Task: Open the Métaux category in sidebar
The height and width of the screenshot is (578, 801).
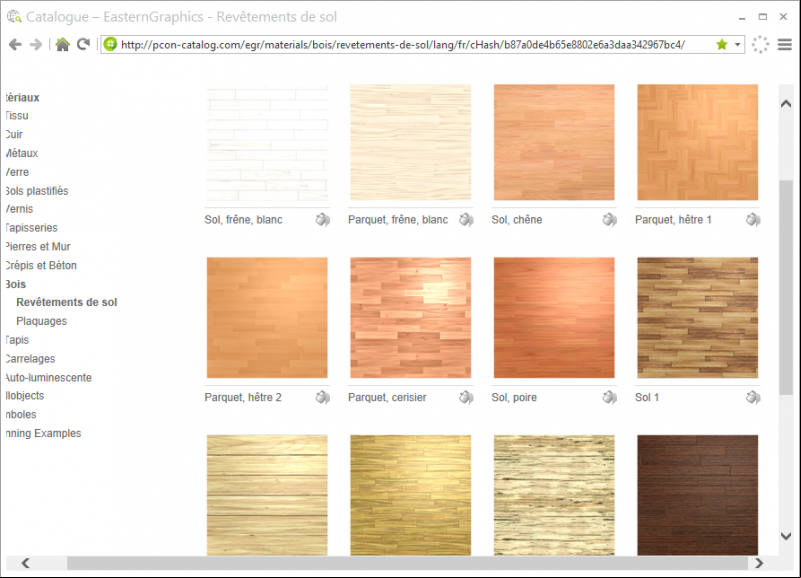Action: click(22, 153)
